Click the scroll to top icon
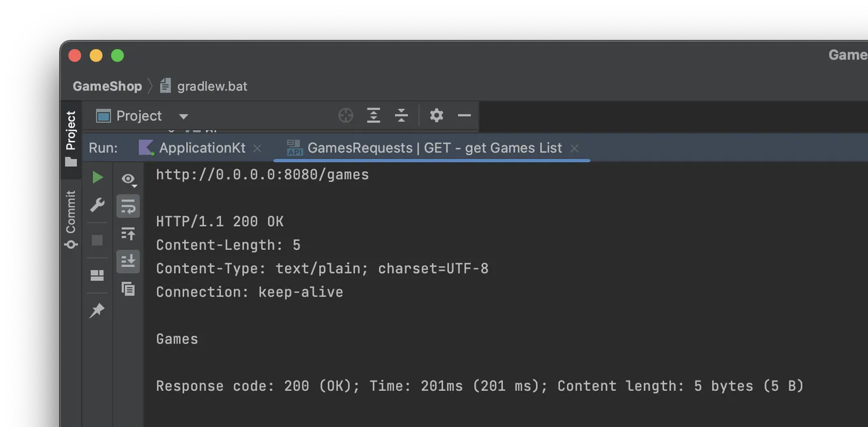868x427 pixels. click(x=128, y=234)
